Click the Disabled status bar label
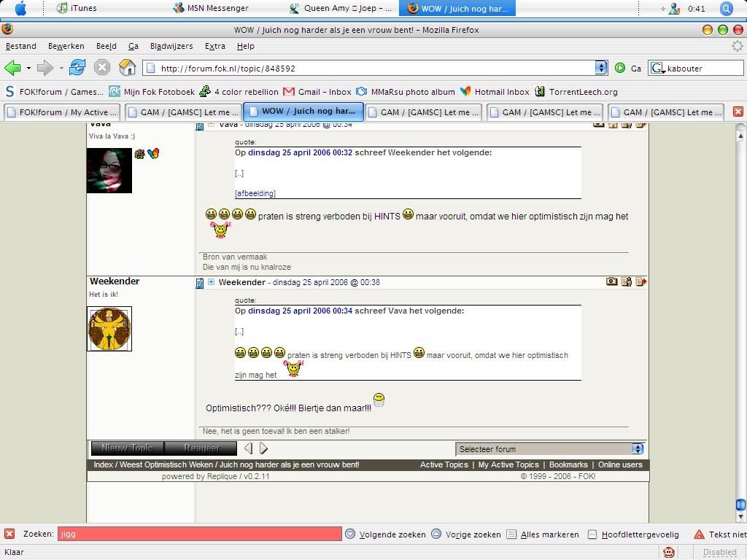Screen dimensions: 747x560 719,552
